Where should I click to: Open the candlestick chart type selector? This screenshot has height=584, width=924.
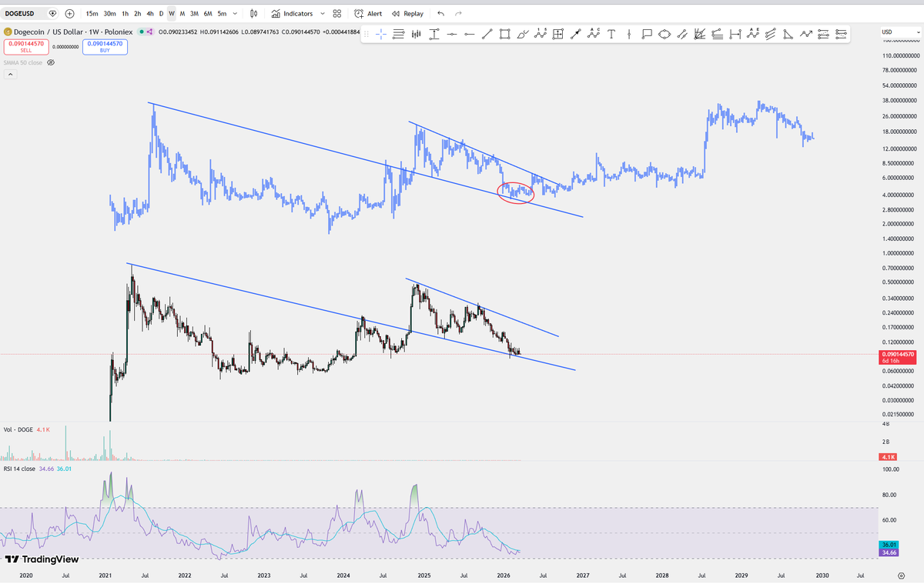tap(254, 13)
